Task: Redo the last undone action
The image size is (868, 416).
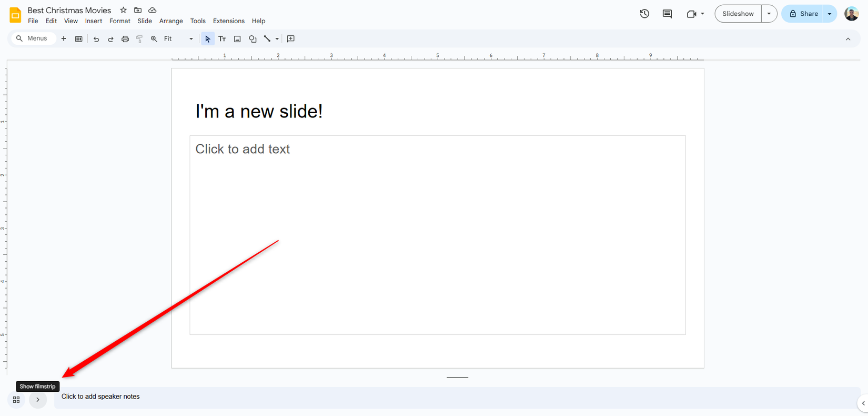Action: point(110,38)
